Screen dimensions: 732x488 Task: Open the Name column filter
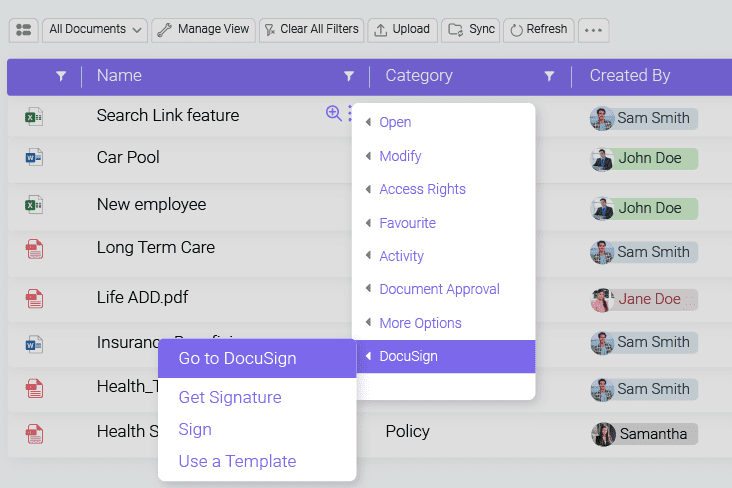click(349, 76)
